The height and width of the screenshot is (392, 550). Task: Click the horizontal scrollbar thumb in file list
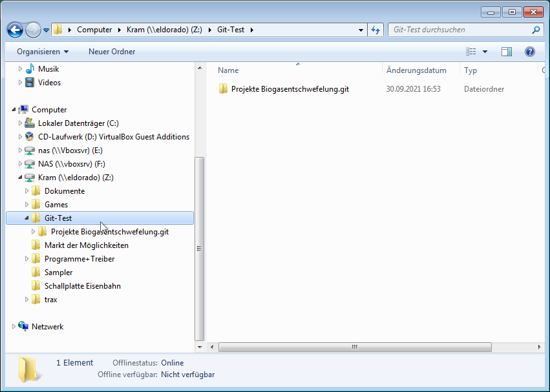(355, 347)
